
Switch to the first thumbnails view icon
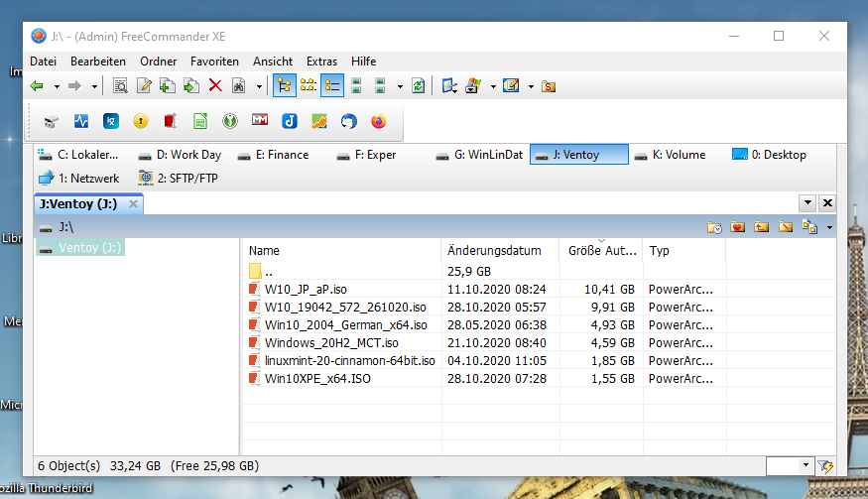[x=356, y=86]
